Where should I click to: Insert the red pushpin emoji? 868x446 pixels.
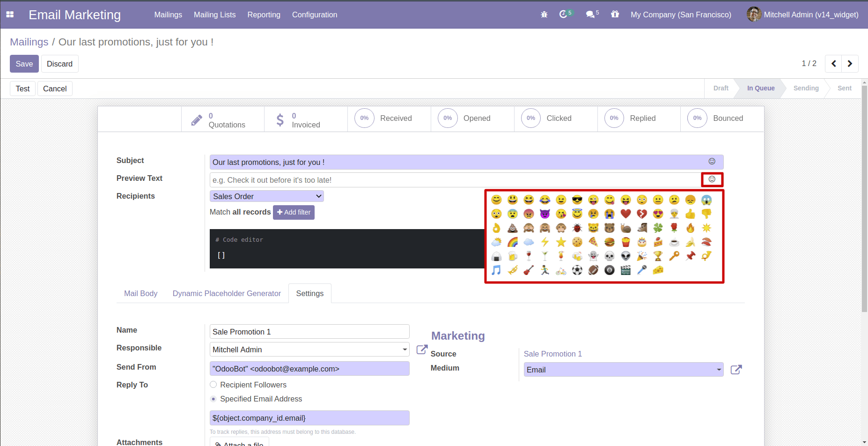point(691,256)
